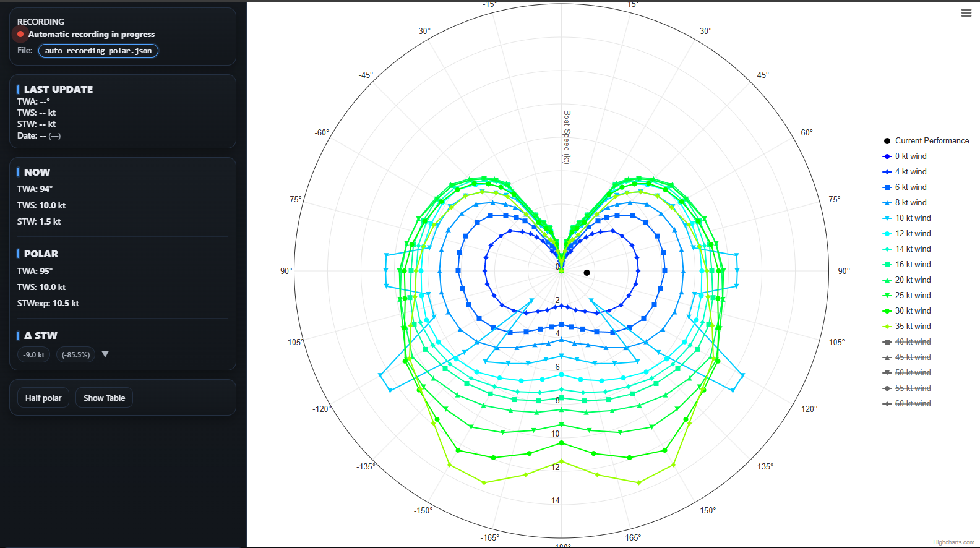
Task: Show the 45 kt wind series
Action: tap(907, 357)
